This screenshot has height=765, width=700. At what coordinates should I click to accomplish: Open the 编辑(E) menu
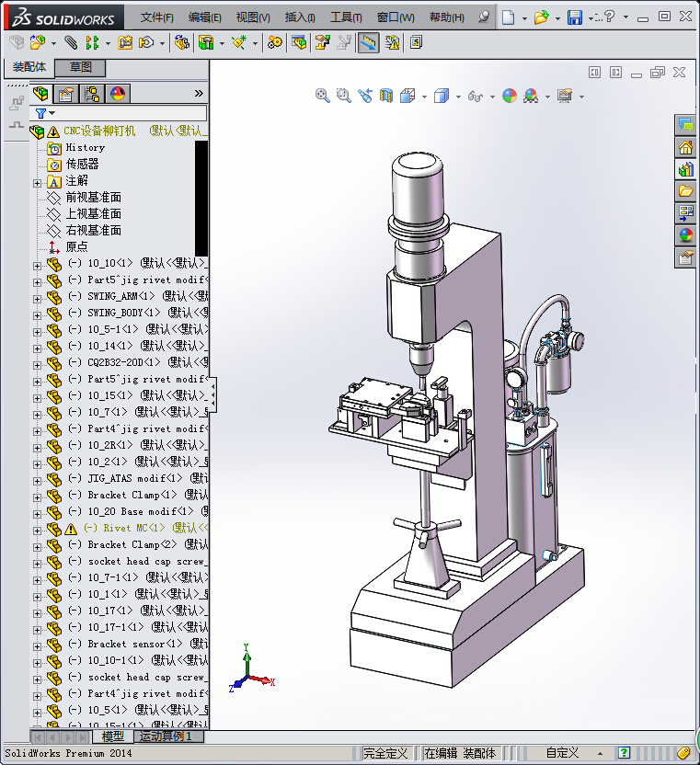point(205,17)
